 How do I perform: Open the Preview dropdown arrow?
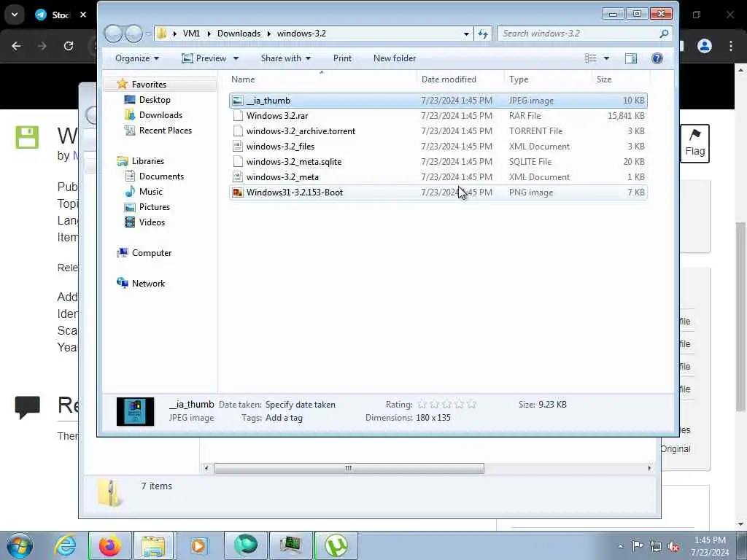coord(236,58)
